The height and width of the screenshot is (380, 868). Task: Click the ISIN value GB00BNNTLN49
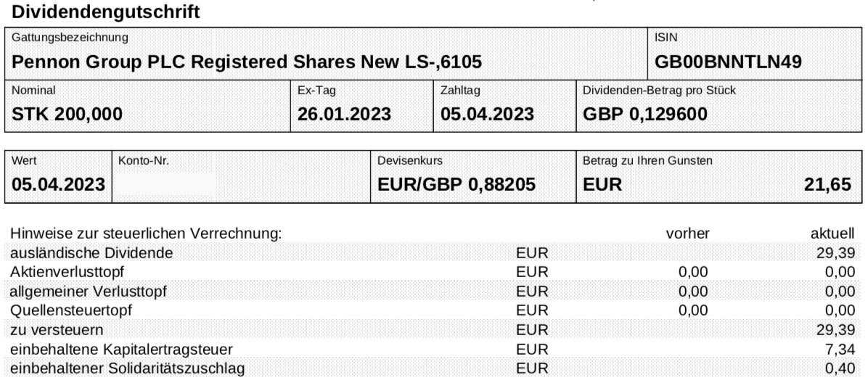(x=728, y=62)
